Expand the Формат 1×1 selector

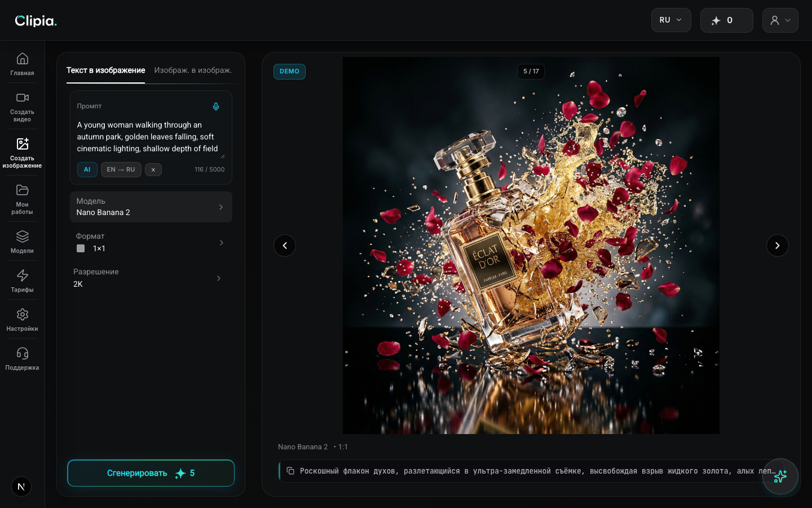[151, 242]
